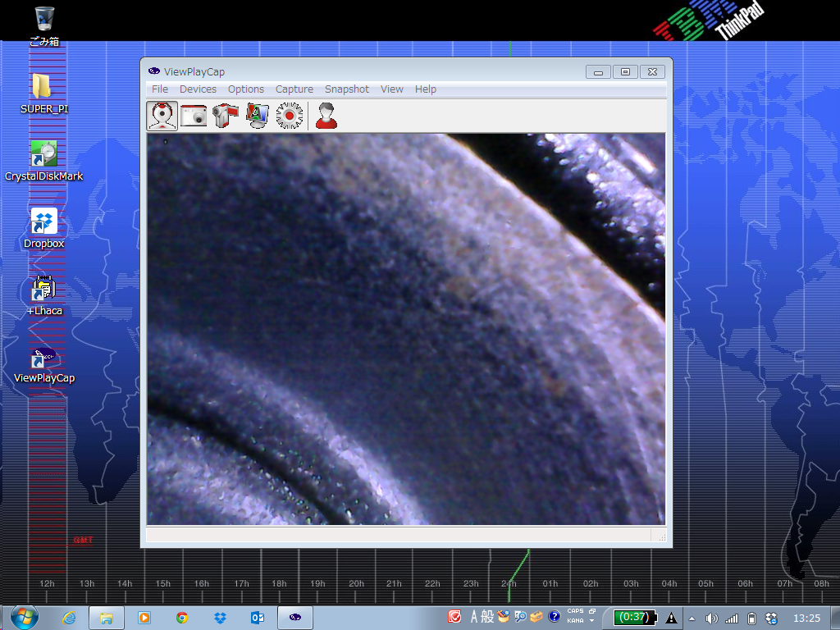The image size is (840, 630).
Task: Click the volume speaker tray icon
Action: [x=711, y=619]
